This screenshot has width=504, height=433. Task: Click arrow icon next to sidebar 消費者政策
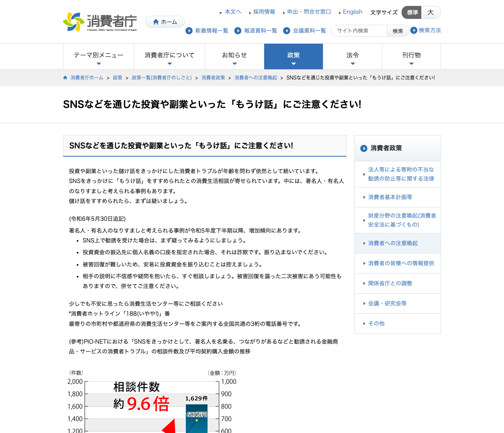tap(364, 148)
